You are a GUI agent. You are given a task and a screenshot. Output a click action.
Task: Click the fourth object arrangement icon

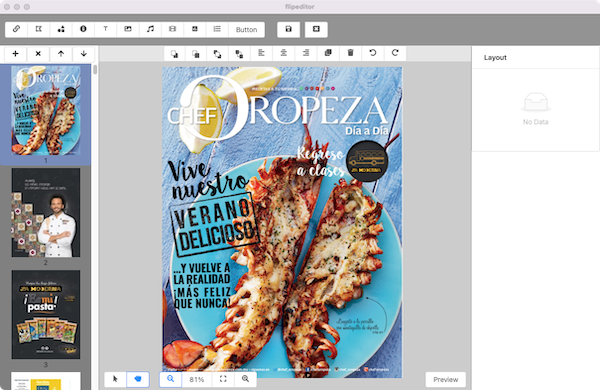pos(239,54)
